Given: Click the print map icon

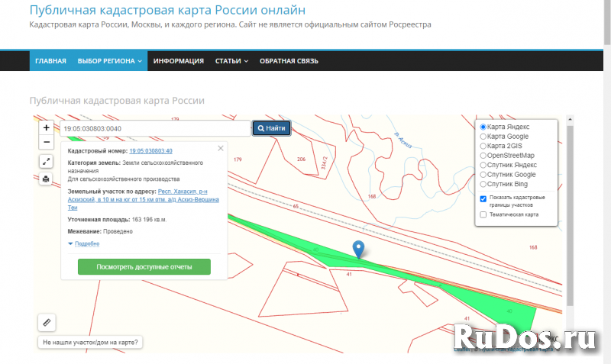Looking at the screenshot, I should click(47, 179).
